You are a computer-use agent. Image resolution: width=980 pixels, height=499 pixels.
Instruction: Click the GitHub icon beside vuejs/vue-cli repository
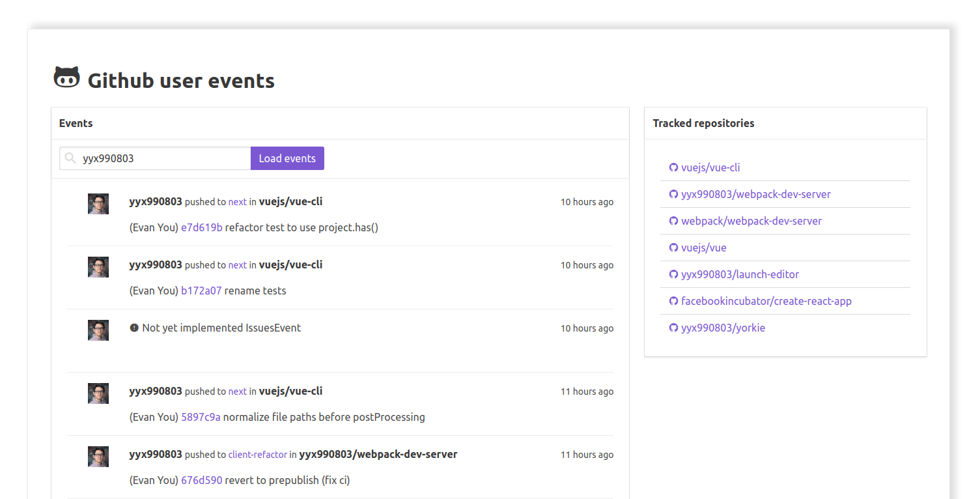point(674,167)
